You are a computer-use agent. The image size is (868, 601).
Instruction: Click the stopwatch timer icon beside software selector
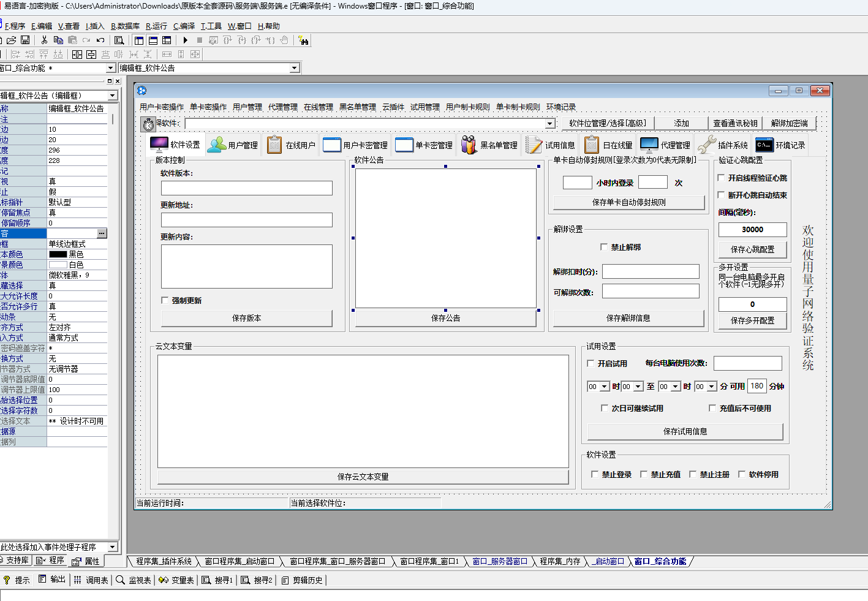coord(148,124)
